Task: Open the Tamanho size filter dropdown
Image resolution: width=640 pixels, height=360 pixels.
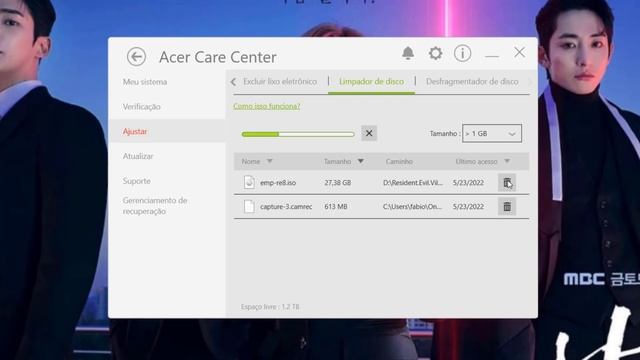Action: click(492, 133)
